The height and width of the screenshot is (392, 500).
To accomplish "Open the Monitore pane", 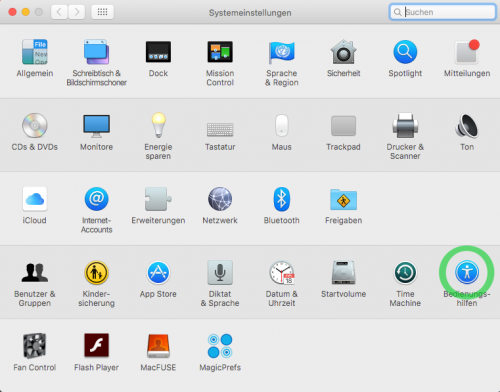I will tap(96, 126).
